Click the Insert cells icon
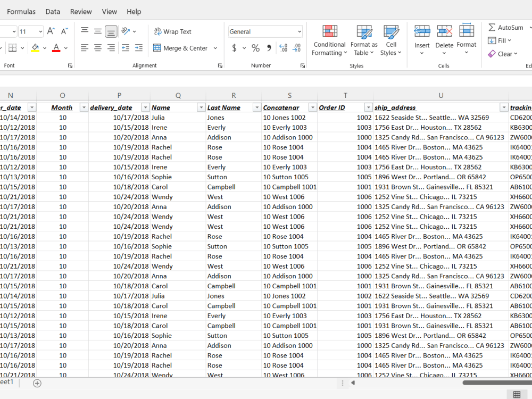This screenshot has width=532, height=399. (422, 31)
